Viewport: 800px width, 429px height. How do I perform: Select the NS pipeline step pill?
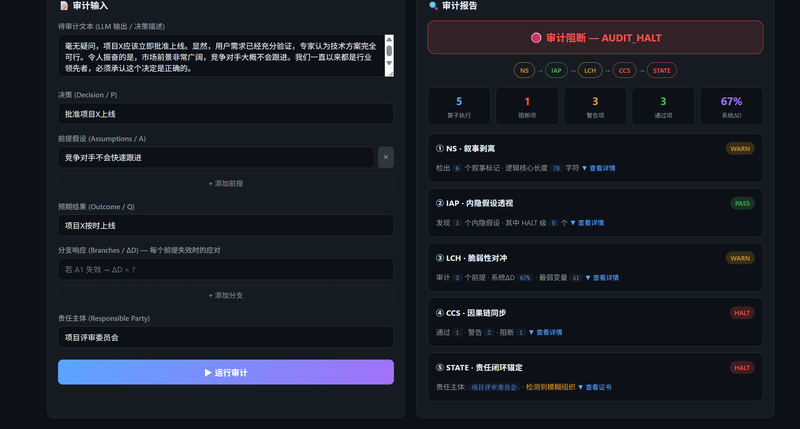(524, 70)
